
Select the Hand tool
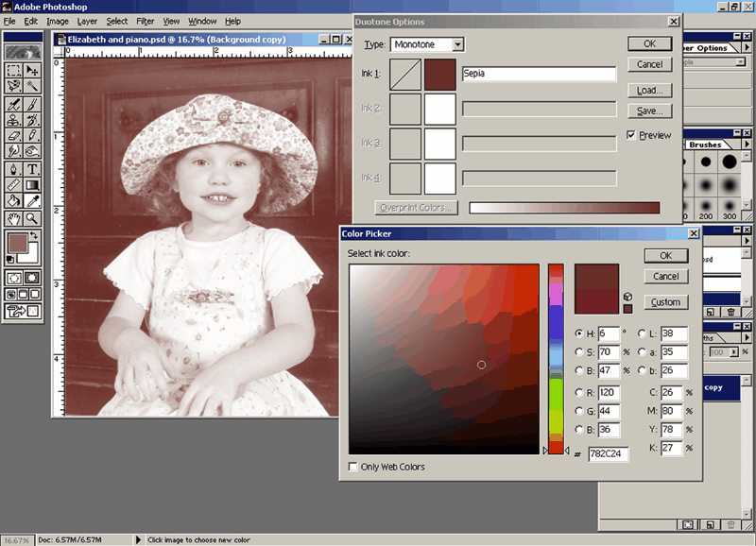[13, 218]
